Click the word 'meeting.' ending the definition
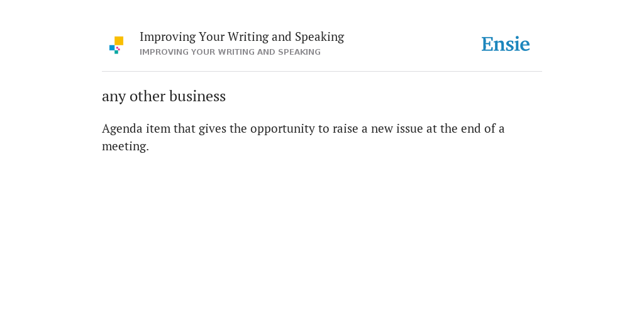 click(x=125, y=146)
